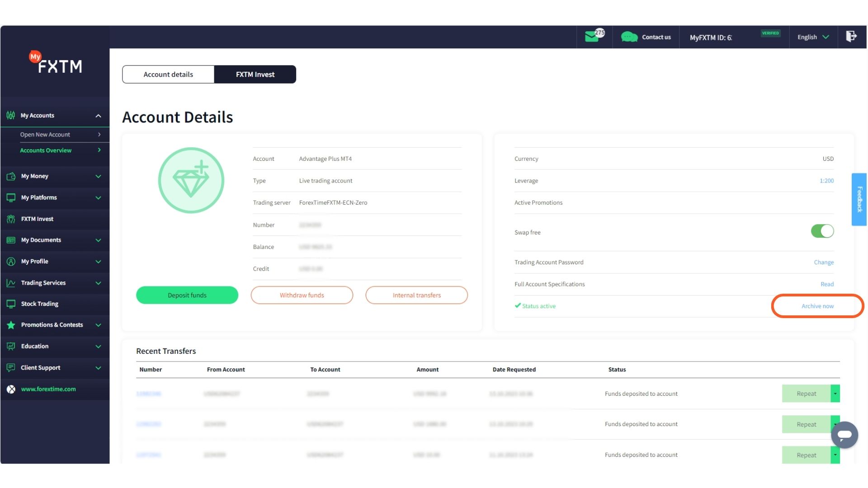Click the My Documents card icon
The image size is (868, 488).
pyautogui.click(x=11, y=240)
